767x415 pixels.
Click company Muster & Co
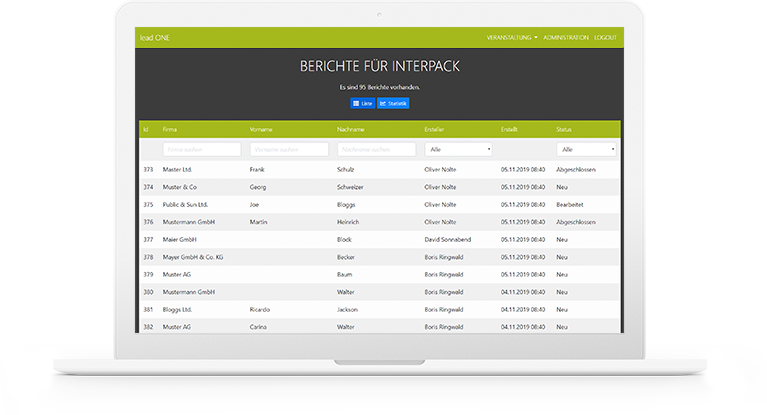[x=180, y=187]
